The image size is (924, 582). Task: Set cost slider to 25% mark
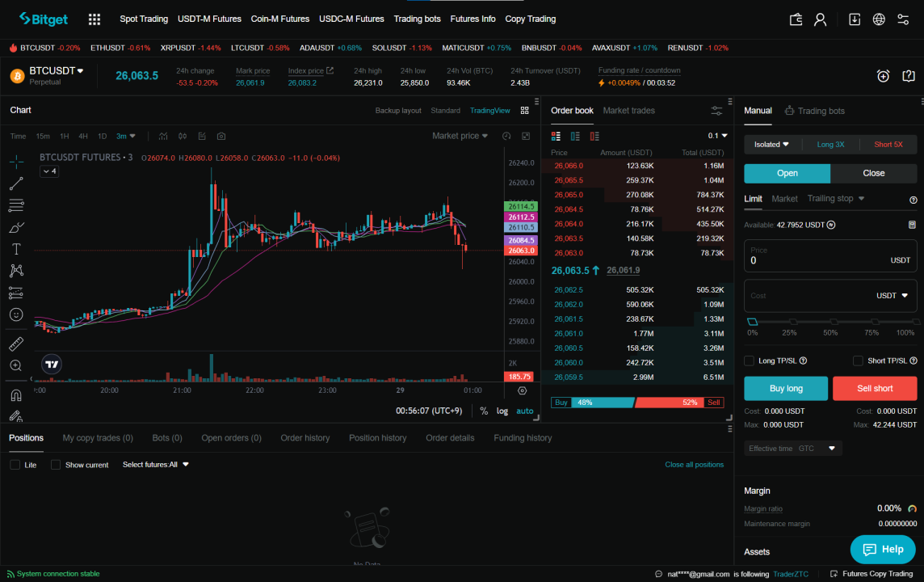(793, 322)
